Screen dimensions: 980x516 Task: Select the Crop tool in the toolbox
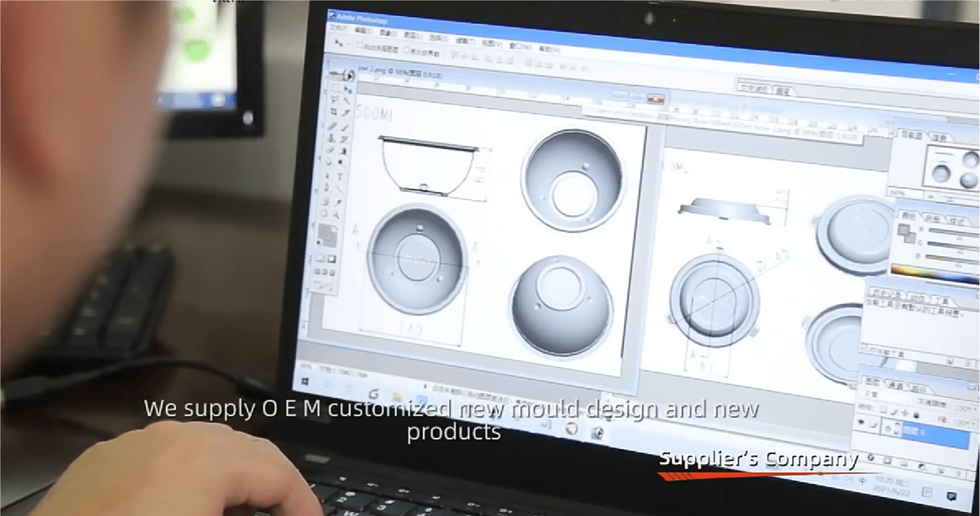point(333,112)
